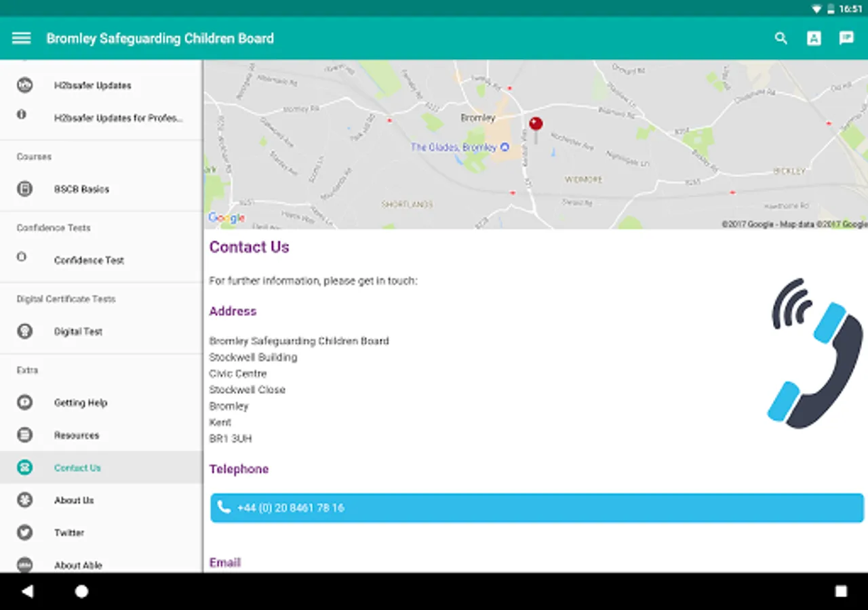Click the Extra section label
The height and width of the screenshot is (610, 868).
(x=27, y=370)
